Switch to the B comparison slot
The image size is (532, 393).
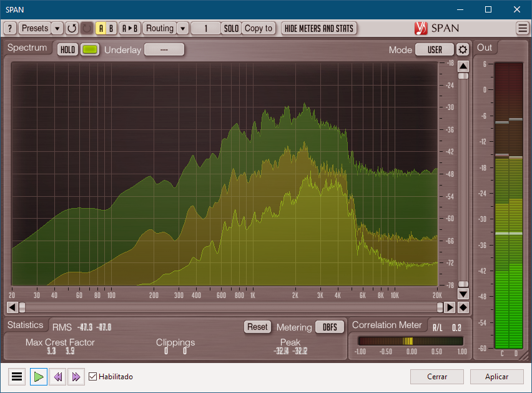[x=111, y=28]
